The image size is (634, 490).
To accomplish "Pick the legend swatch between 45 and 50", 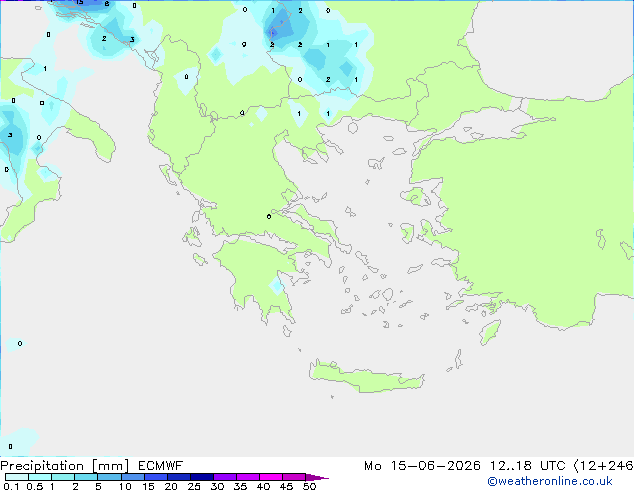I will pos(294,477).
